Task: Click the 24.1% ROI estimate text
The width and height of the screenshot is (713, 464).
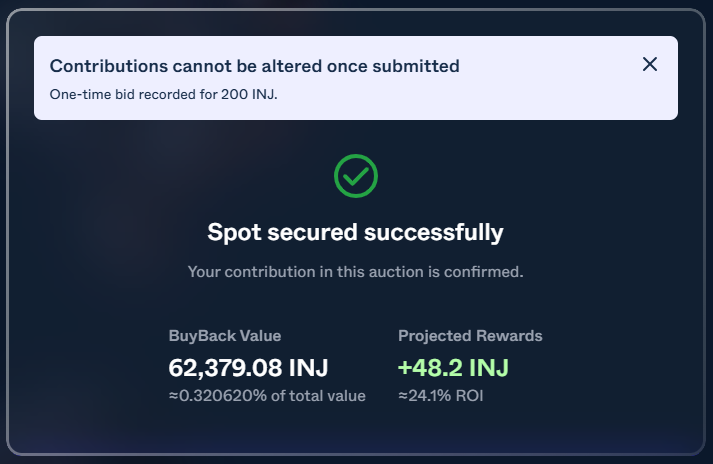Action: [440, 396]
